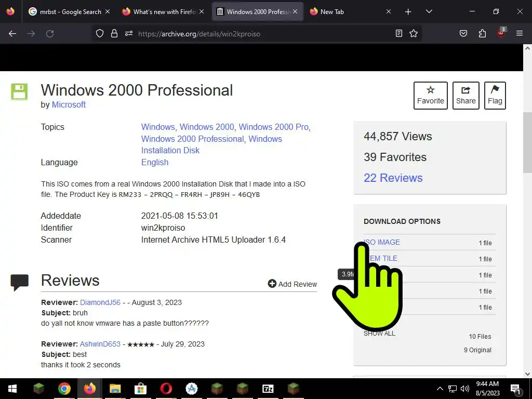
Task: Click the Firefox back arrow
Action: coord(12,34)
